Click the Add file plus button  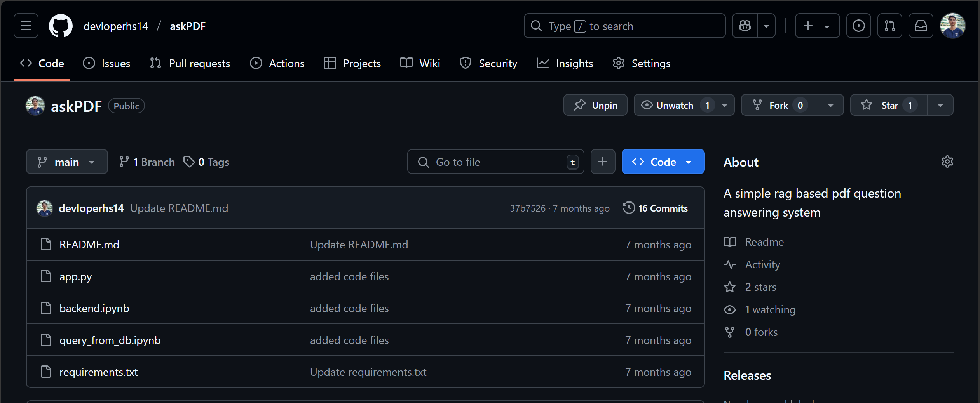(603, 162)
